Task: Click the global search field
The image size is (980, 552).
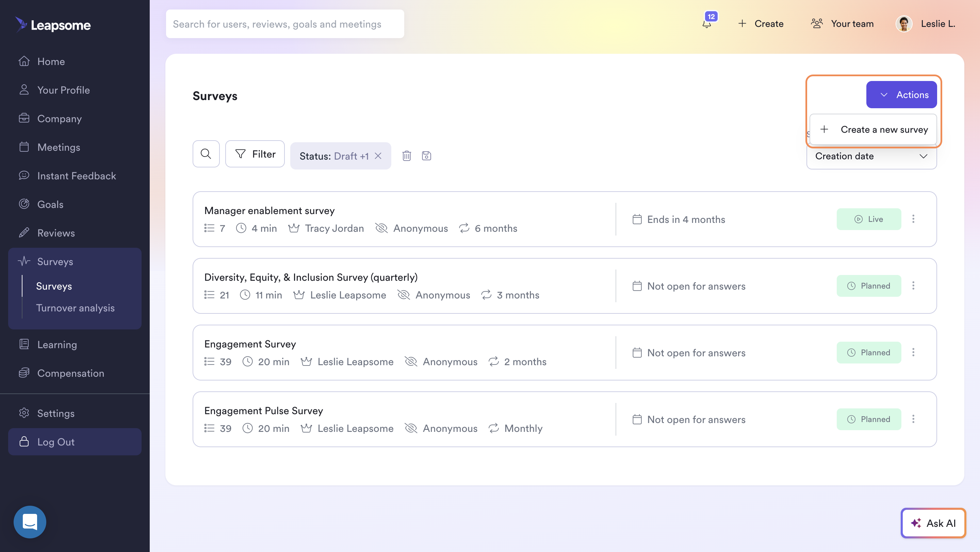Action: coord(285,24)
